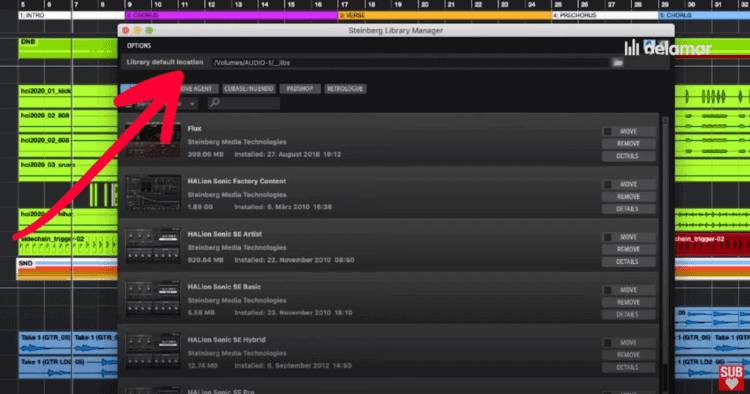Screen dimensions: 750x394
Task: Select the Flux library thumbnail
Action: coord(153,140)
